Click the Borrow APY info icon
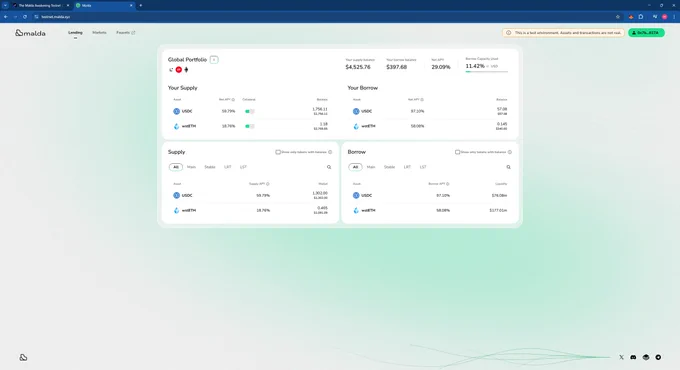This screenshot has height=370, width=680. pyautogui.click(x=448, y=184)
